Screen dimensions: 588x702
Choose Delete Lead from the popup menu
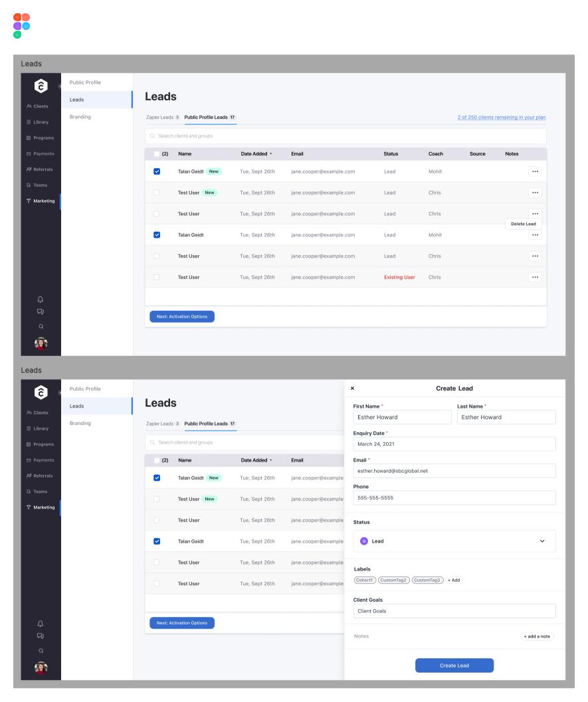(x=523, y=224)
